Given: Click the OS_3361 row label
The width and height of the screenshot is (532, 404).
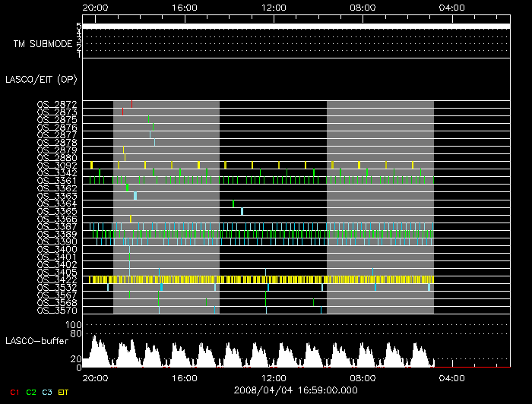Looking at the screenshot, I should click(57, 181).
